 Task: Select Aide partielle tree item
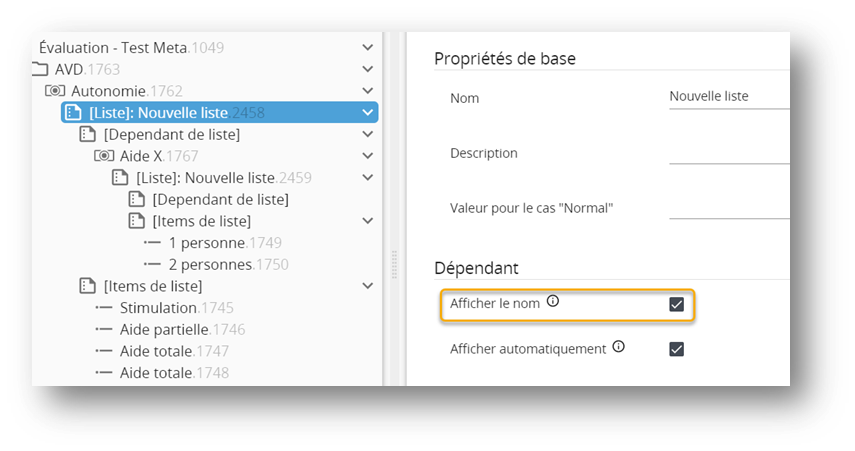[x=165, y=329]
